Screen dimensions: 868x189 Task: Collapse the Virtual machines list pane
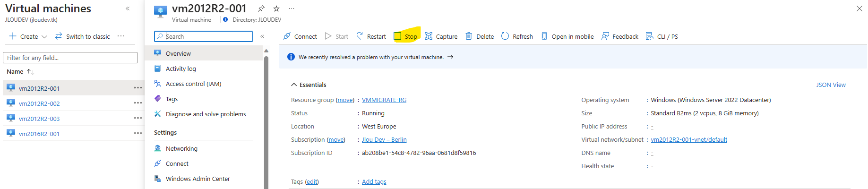pyautogui.click(x=128, y=9)
